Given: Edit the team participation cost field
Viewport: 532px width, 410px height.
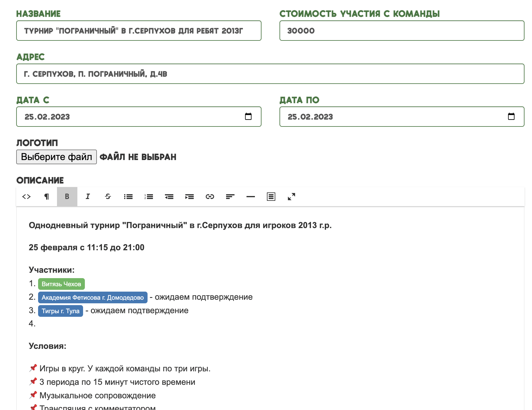Looking at the screenshot, I should pos(402,31).
